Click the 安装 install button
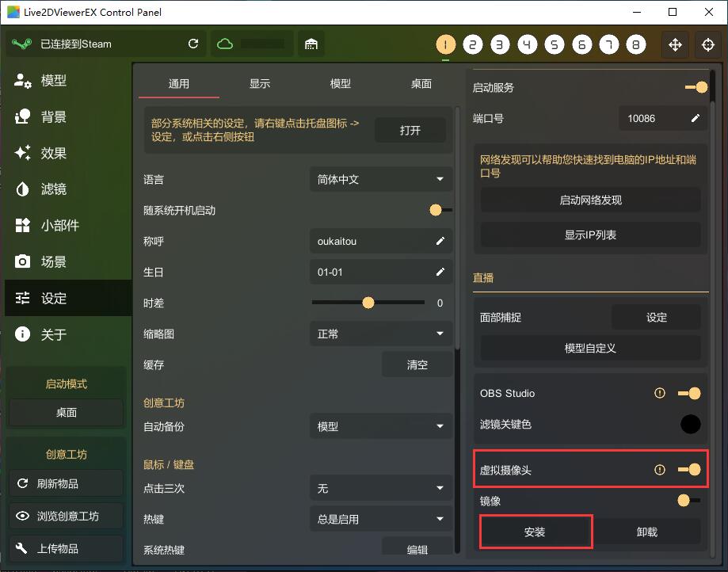 pyautogui.click(x=536, y=532)
